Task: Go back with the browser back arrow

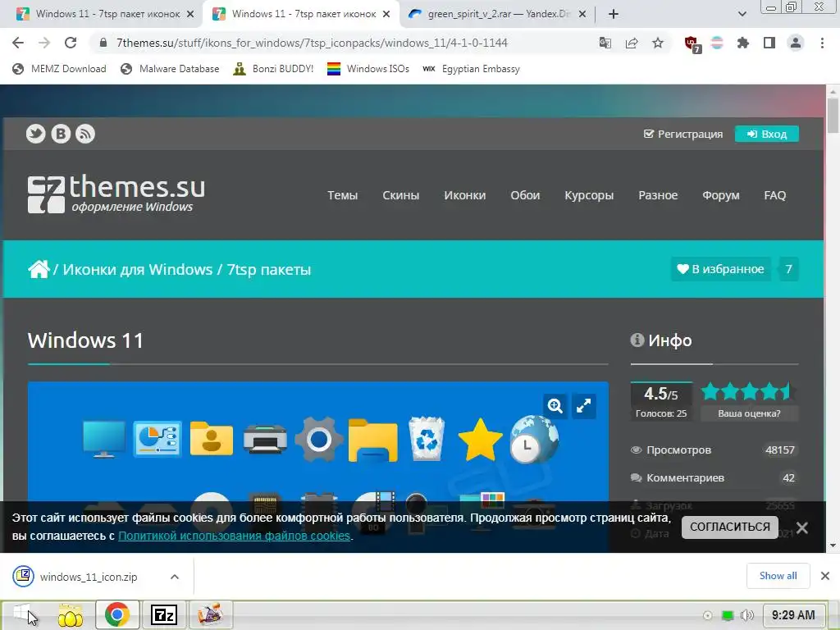Action: click(x=18, y=43)
